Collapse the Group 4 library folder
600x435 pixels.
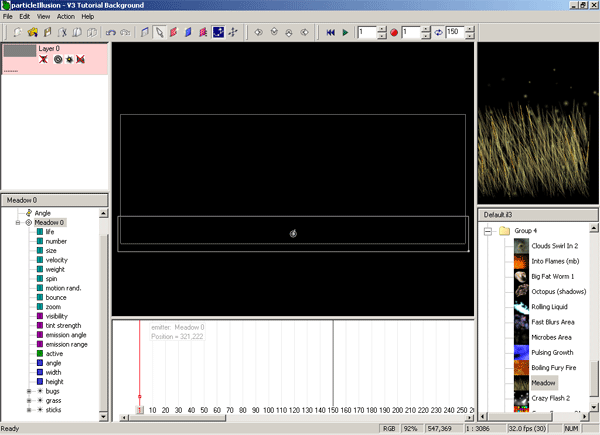pyautogui.click(x=489, y=230)
